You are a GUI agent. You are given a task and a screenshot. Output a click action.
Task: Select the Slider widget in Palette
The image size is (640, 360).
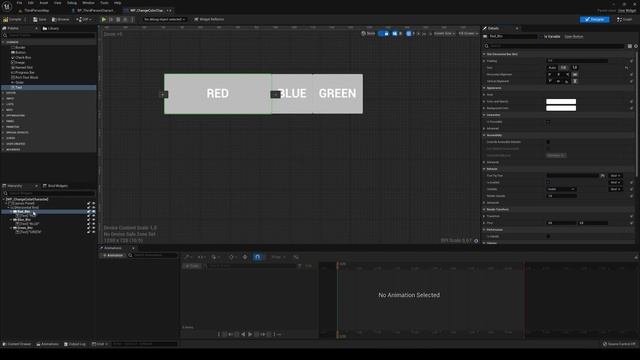(18, 82)
